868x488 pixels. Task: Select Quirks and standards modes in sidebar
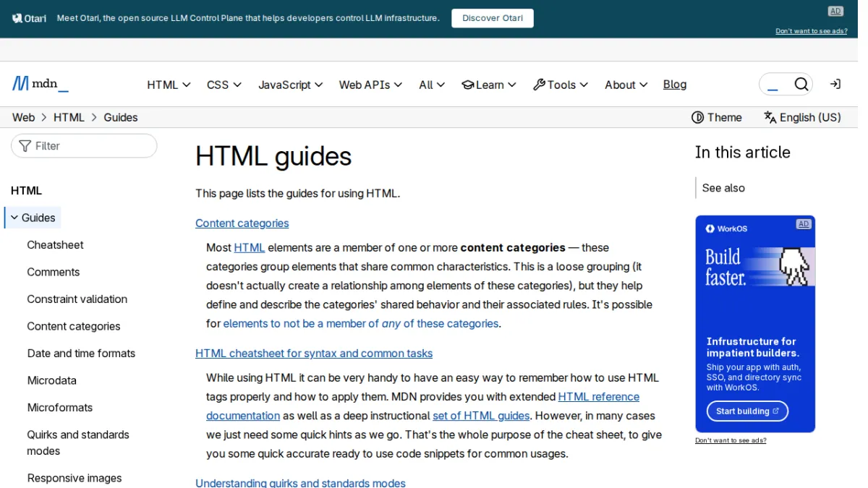(78, 442)
